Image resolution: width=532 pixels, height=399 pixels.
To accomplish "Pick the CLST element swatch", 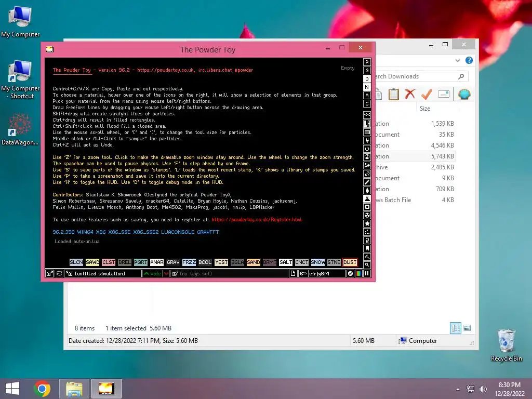I will click(x=109, y=262).
